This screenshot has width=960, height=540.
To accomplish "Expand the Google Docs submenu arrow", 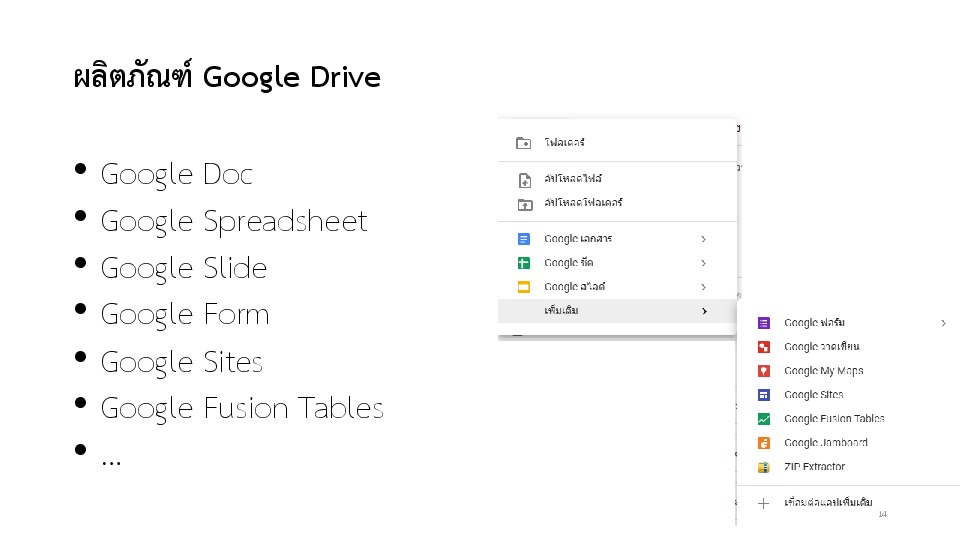I will (x=703, y=239).
